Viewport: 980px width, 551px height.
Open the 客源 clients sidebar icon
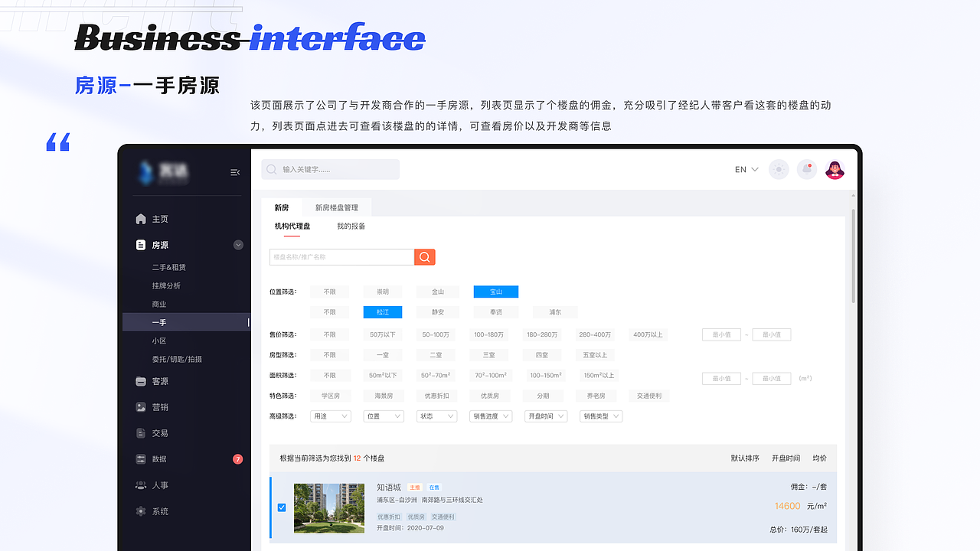(141, 381)
